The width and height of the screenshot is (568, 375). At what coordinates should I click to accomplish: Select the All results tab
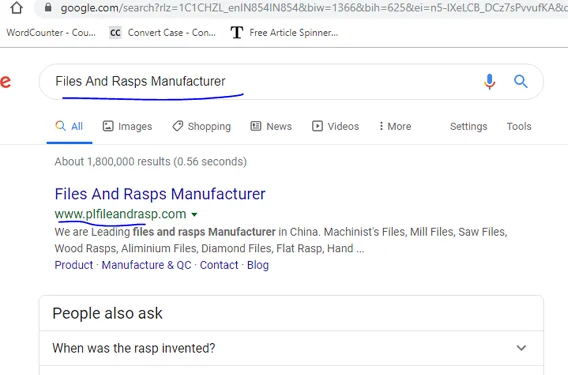[x=69, y=126]
